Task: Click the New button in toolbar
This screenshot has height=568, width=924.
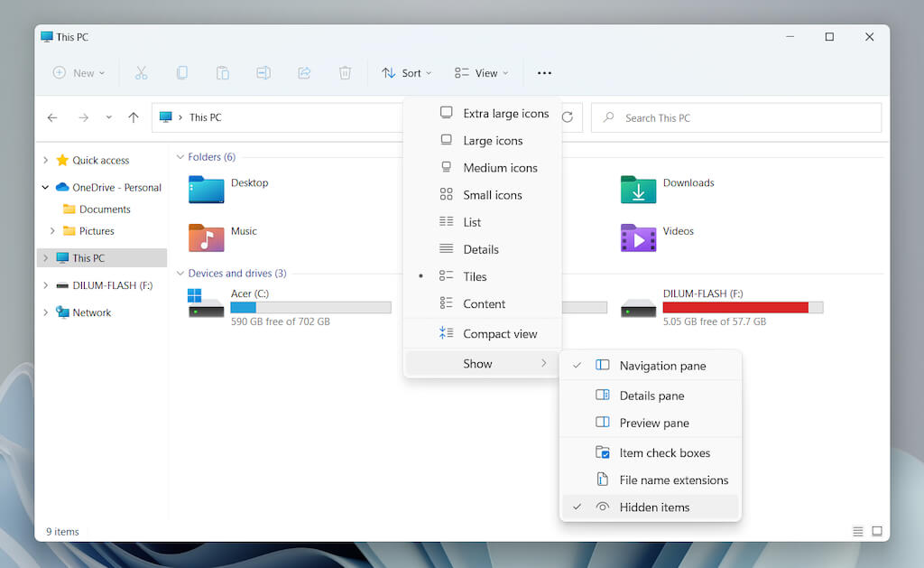Action: pos(79,73)
